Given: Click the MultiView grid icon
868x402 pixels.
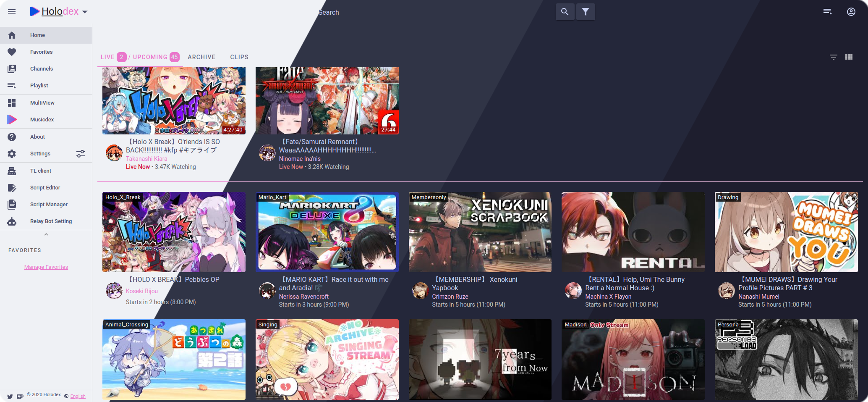Looking at the screenshot, I should click(12, 103).
